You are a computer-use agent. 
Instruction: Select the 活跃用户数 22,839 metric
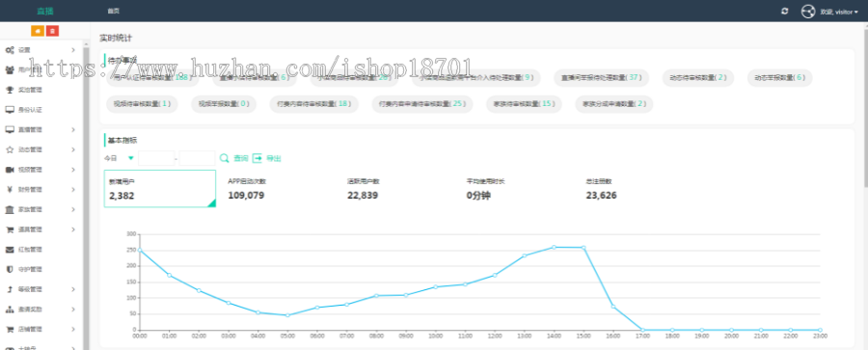364,189
